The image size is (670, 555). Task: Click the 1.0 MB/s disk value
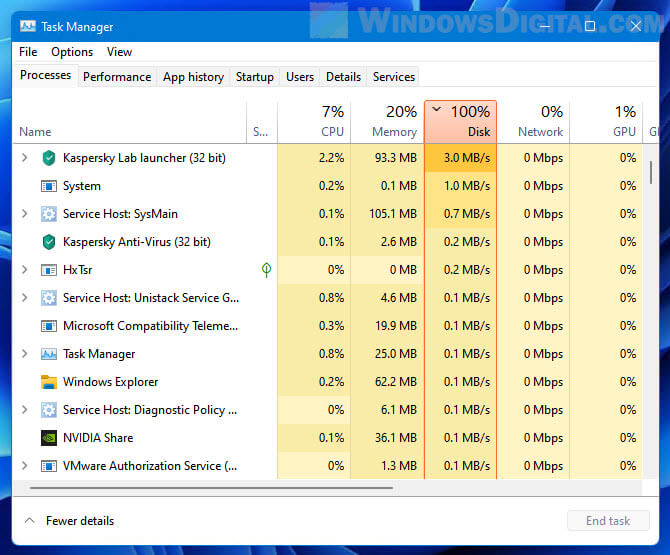467,186
